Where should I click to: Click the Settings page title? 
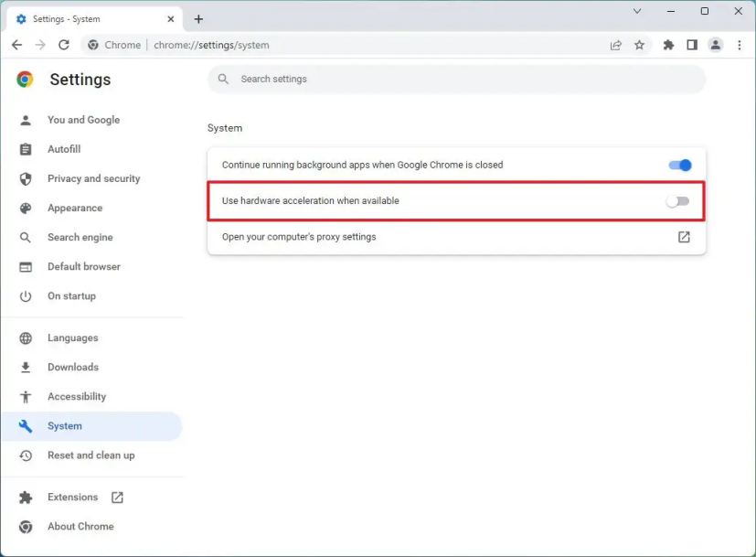tap(80, 80)
